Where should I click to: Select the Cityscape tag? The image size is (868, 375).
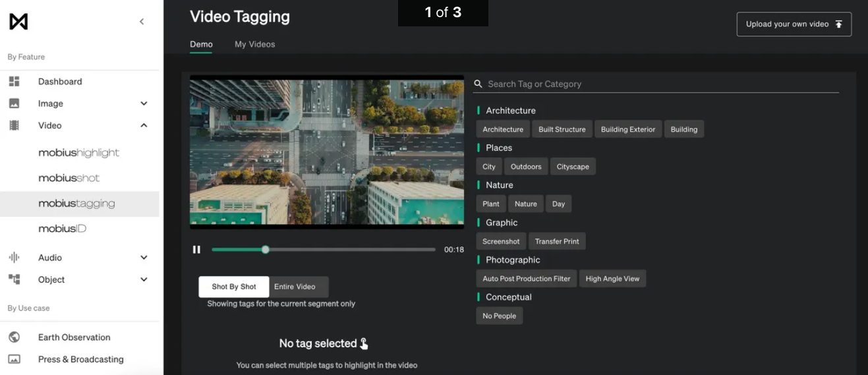(573, 167)
